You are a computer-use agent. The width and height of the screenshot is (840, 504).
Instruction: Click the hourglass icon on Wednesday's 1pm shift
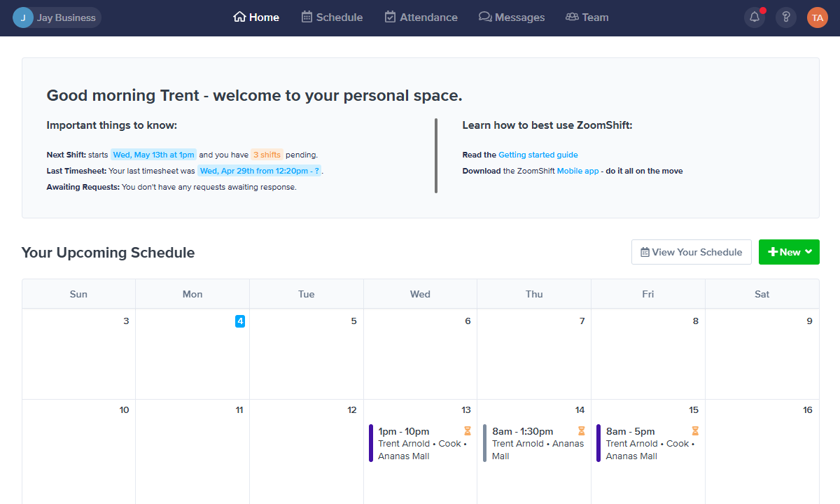(x=468, y=430)
